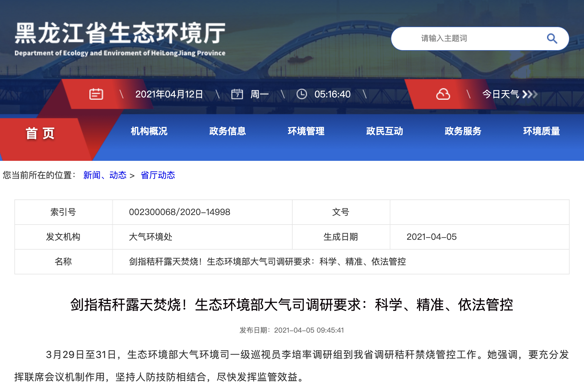Click the 省厅动态 breadcrumb link
Screen dimensions: 584x392
coord(158,175)
